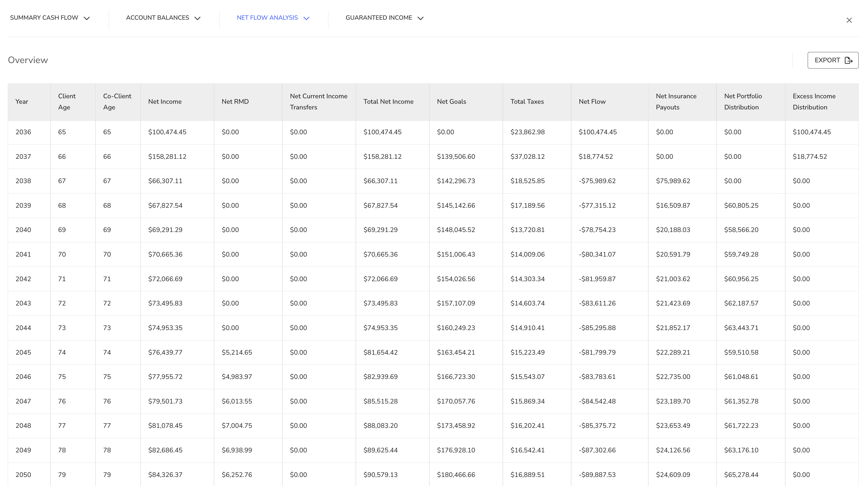Click Total Taxes value $14,910.41
868x493 pixels.
point(528,328)
